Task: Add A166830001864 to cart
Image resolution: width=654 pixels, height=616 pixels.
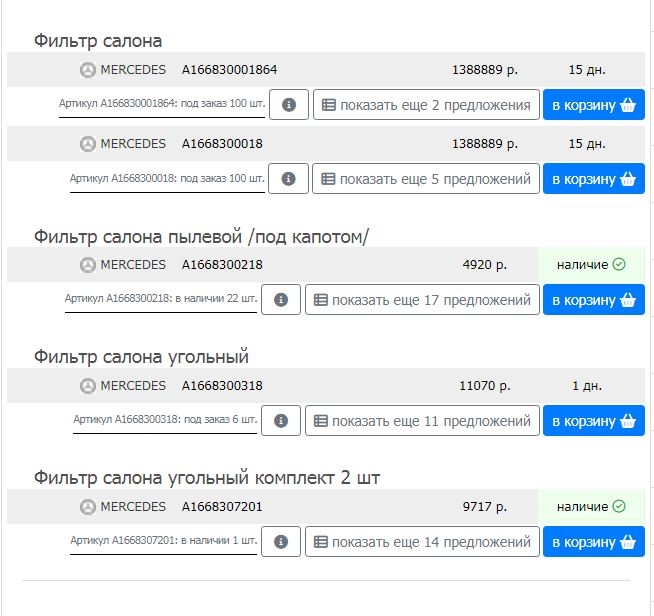Action: tap(594, 105)
